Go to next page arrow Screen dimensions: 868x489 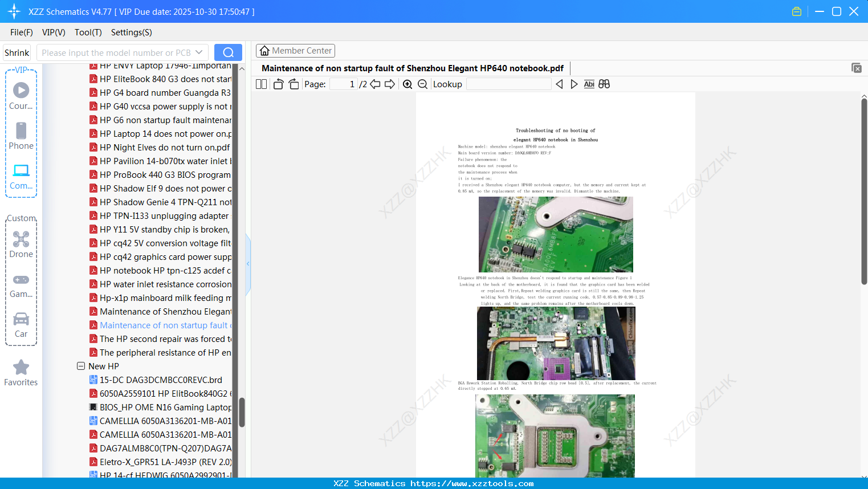coord(390,84)
